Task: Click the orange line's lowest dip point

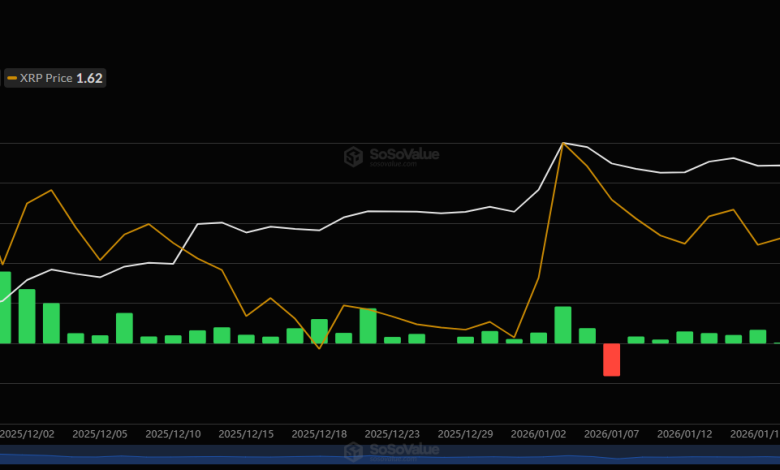Action: coord(319,347)
